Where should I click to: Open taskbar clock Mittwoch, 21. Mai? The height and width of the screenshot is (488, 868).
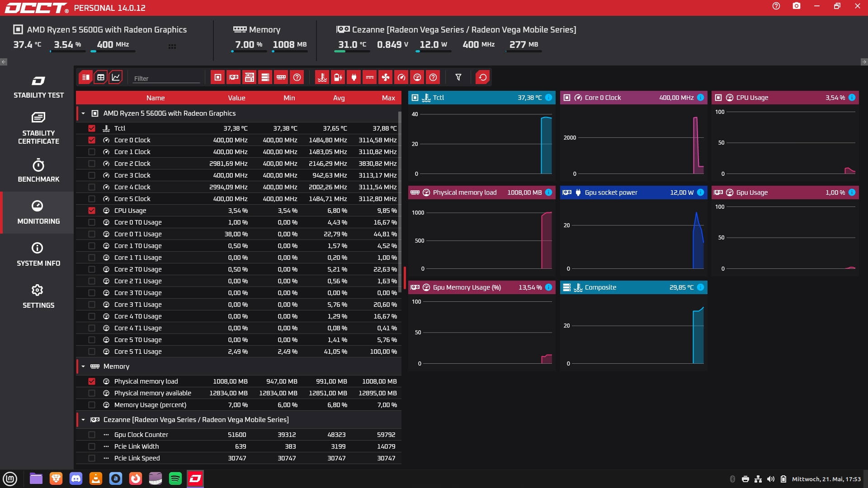(x=826, y=479)
